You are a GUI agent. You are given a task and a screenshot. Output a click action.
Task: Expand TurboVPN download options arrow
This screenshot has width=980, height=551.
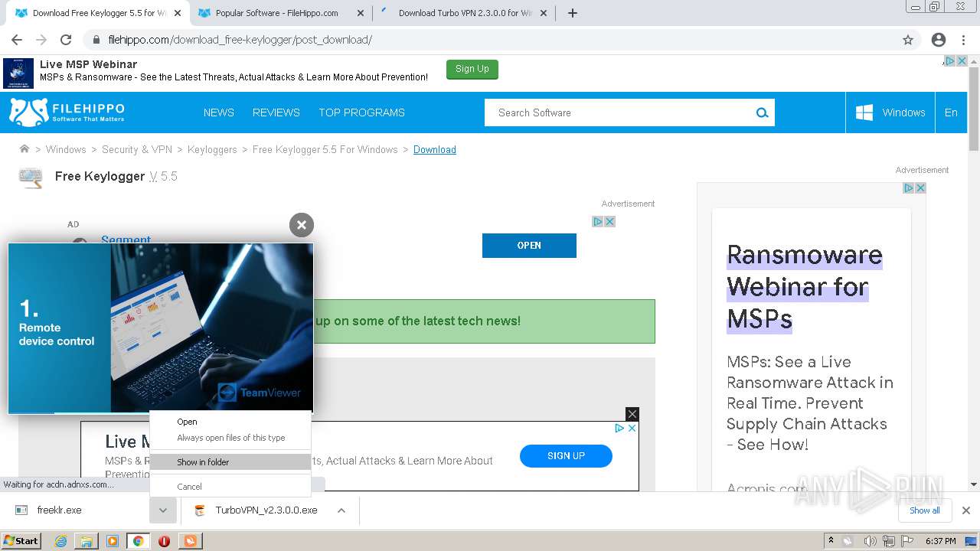(x=341, y=510)
